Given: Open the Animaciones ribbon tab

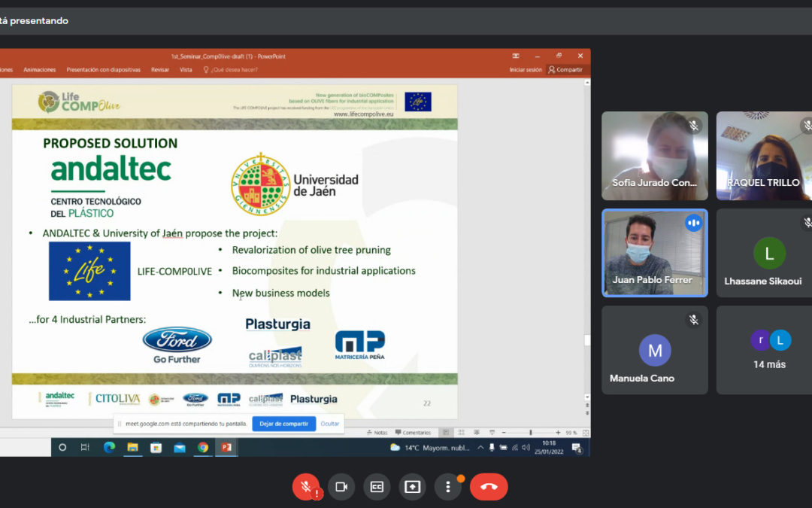Looking at the screenshot, I should coord(40,69).
